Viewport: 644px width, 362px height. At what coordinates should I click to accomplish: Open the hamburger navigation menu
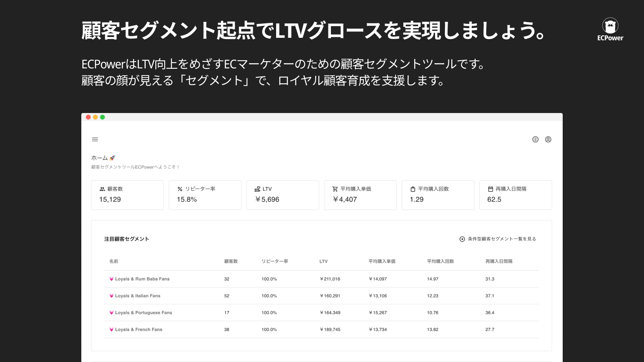click(x=95, y=140)
